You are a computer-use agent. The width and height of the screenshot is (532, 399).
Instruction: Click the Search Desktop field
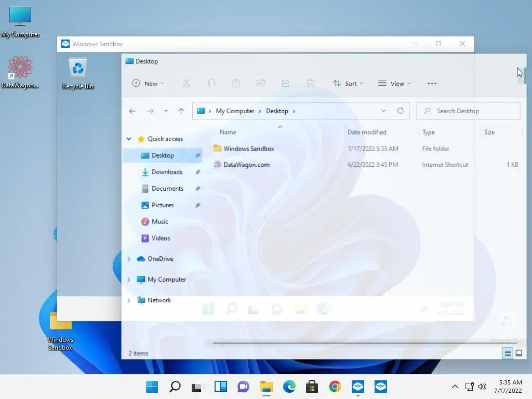pos(468,111)
